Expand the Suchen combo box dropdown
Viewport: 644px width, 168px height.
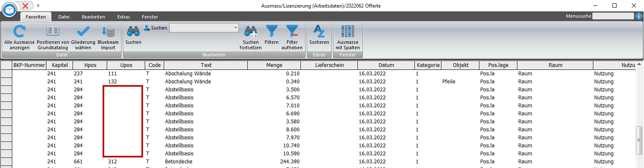235,28
